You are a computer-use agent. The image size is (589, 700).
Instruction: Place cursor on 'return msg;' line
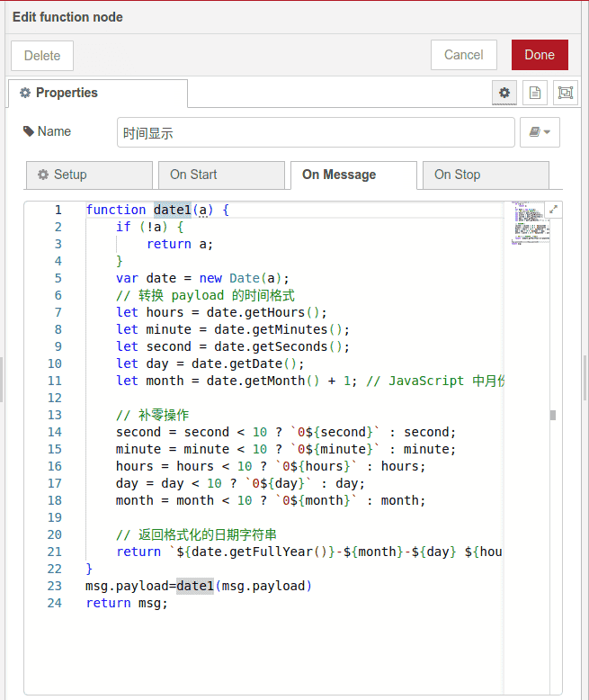pos(127,603)
